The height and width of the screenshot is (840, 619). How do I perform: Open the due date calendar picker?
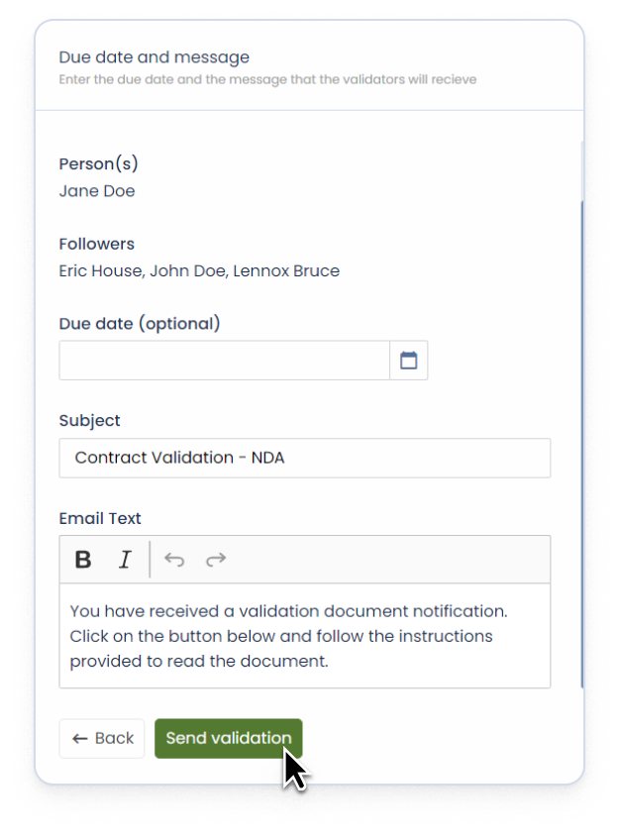(x=408, y=361)
